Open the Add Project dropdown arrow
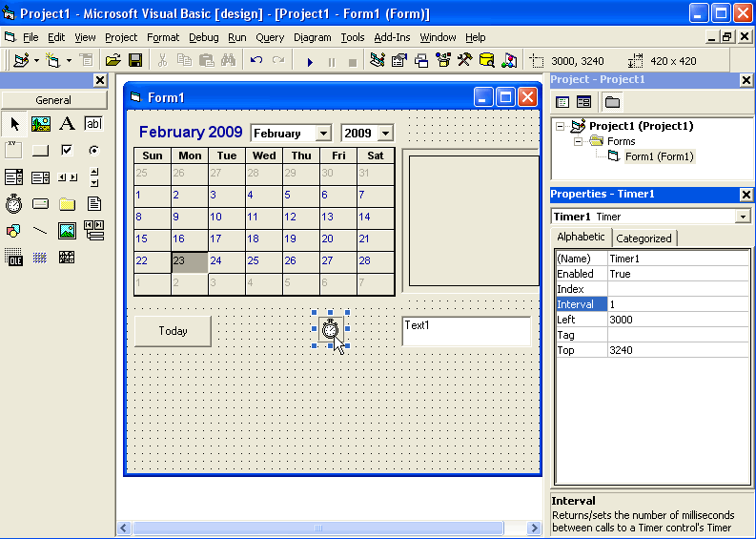Image resolution: width=756 pixels, height=539 pixels. click(36, 61)
